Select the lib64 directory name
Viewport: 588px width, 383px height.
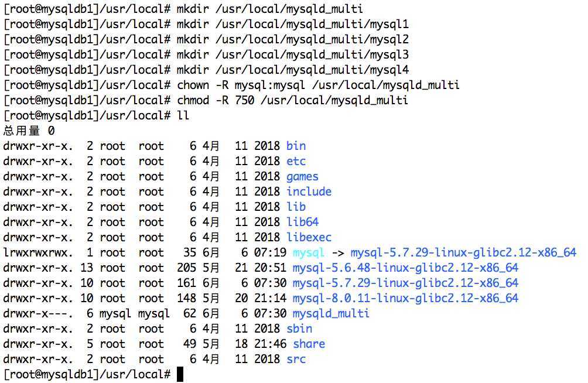pyautogui.click(x=303, y=222)
